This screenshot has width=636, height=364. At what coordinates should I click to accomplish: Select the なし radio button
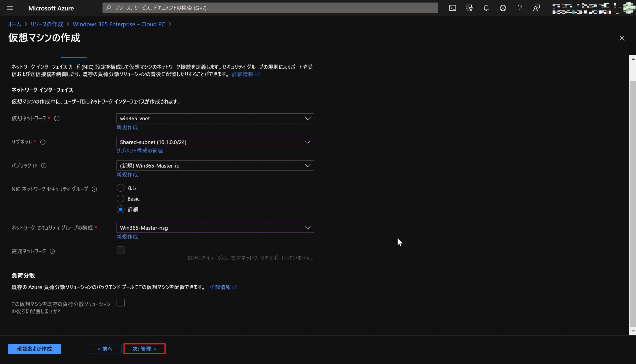pyautogui.click(x=120, y=188)
